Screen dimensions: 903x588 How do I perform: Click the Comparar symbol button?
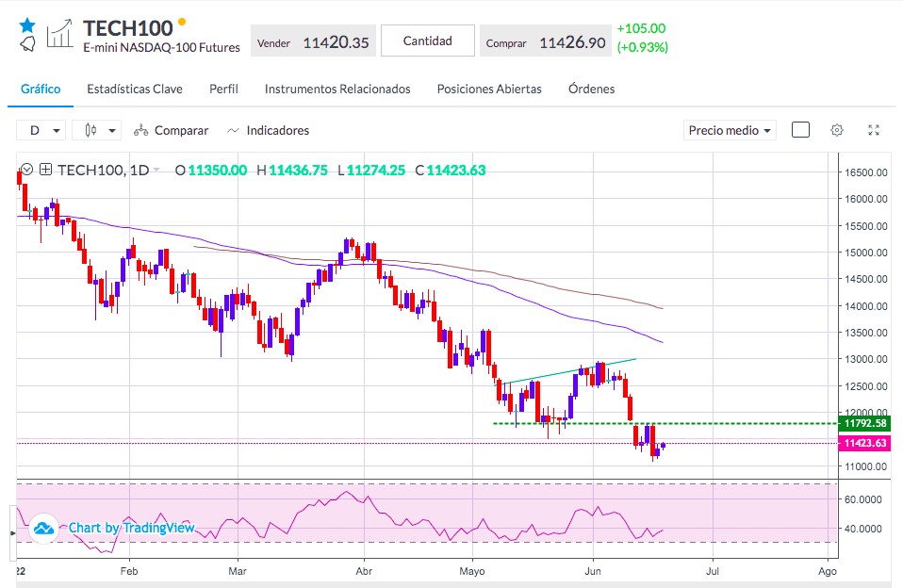pyautogui.click(x=171, y=131)
